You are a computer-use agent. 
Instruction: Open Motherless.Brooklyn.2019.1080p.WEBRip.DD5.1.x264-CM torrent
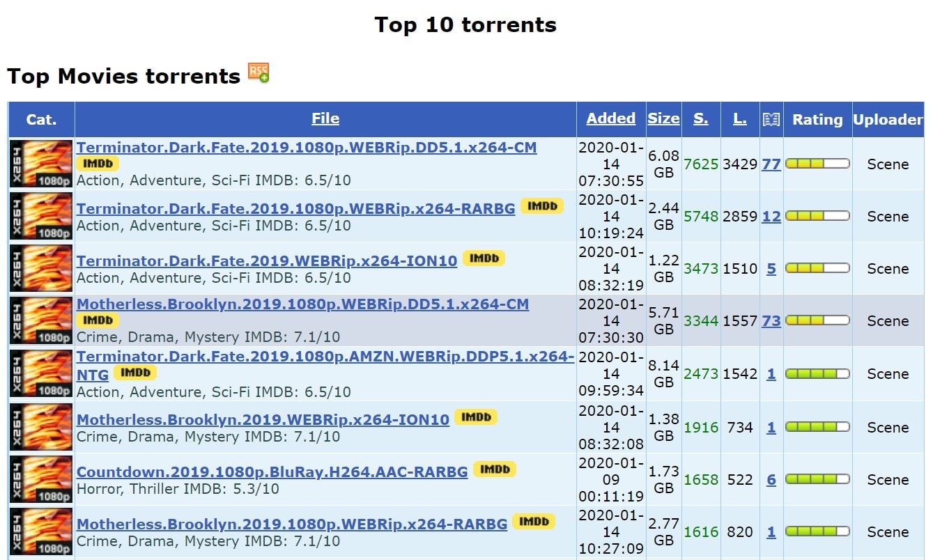tap(302, 304)
